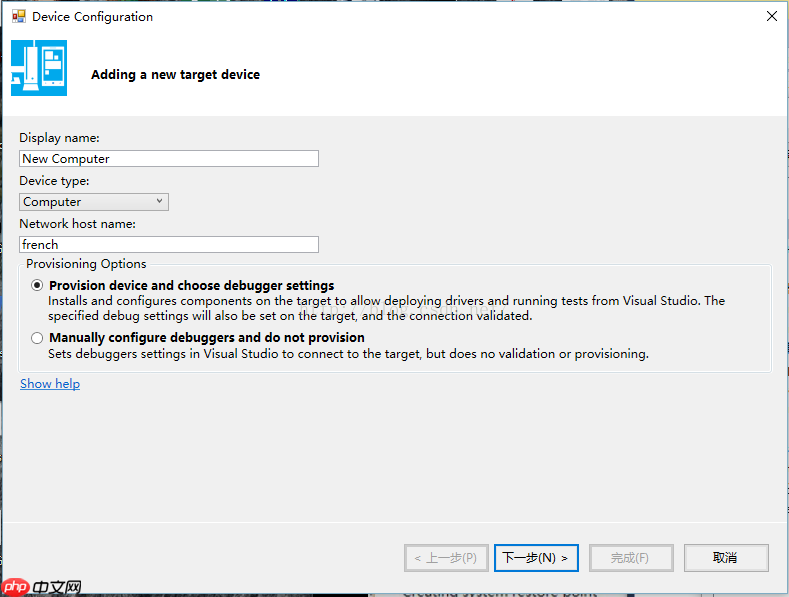Click the Display name text field
The image size is (789, 597).
169,158
